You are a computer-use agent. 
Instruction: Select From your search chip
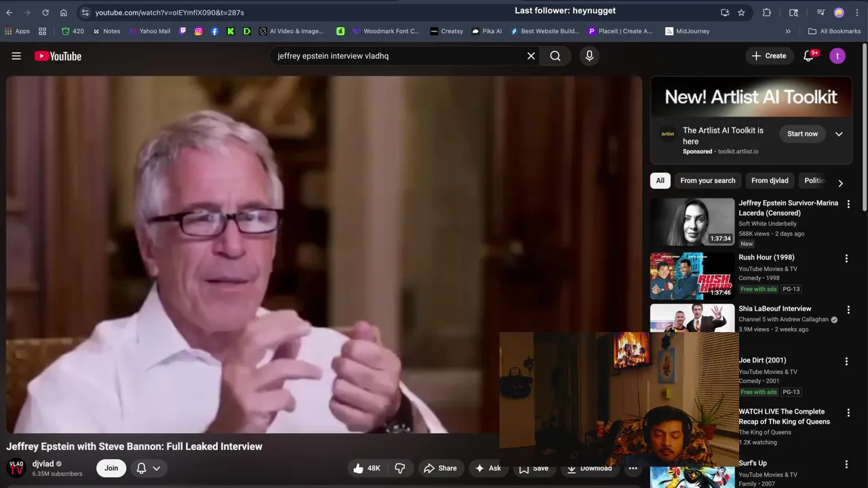pyautogui.click(x=707, y=181)
